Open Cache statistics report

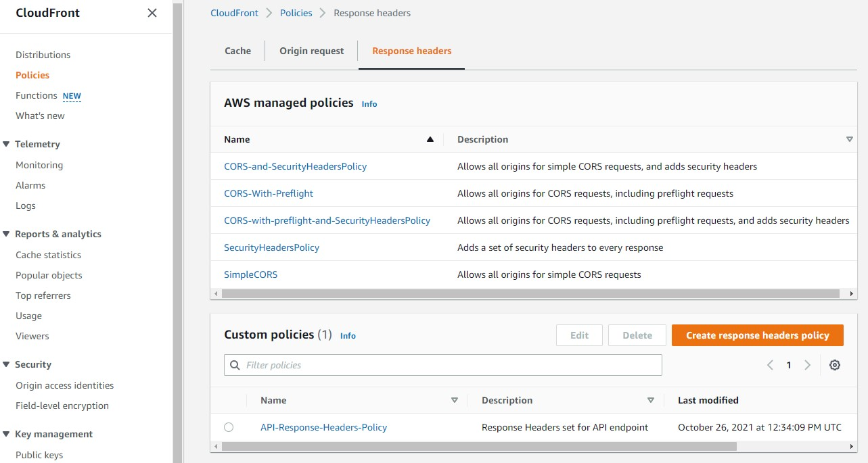coord(49,255)
